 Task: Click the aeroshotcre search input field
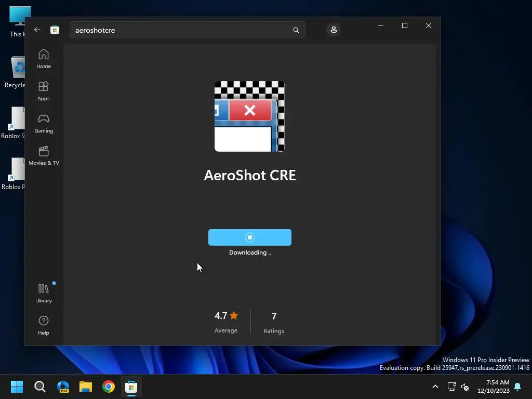tap(187, 30)
